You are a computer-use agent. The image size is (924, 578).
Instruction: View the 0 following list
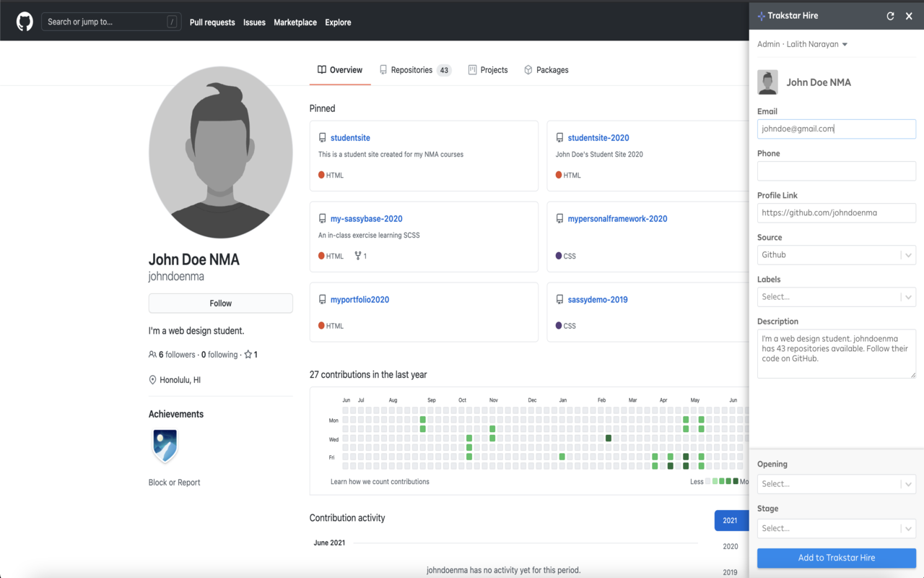pos(219,355)
